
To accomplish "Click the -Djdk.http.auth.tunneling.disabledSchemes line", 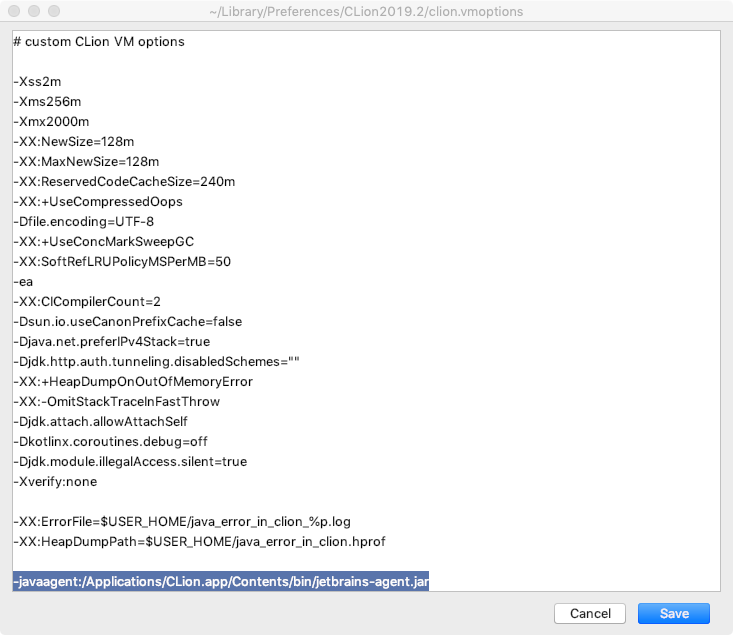I will pos(157,361).
